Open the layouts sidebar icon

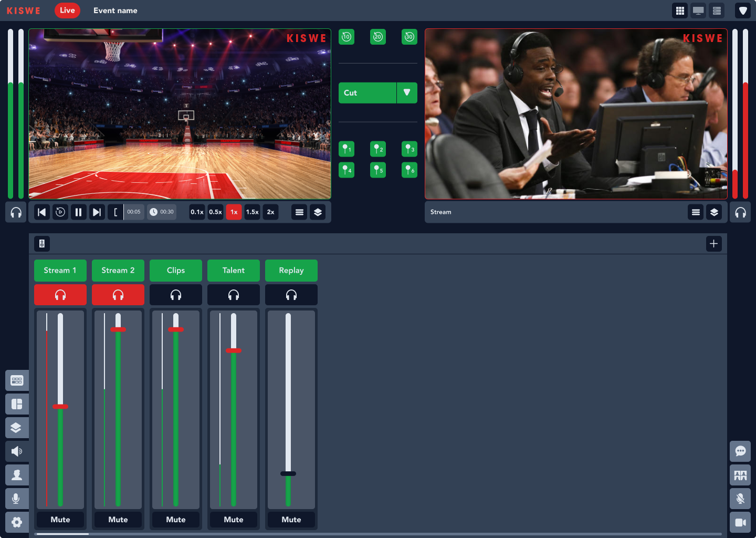17,404
